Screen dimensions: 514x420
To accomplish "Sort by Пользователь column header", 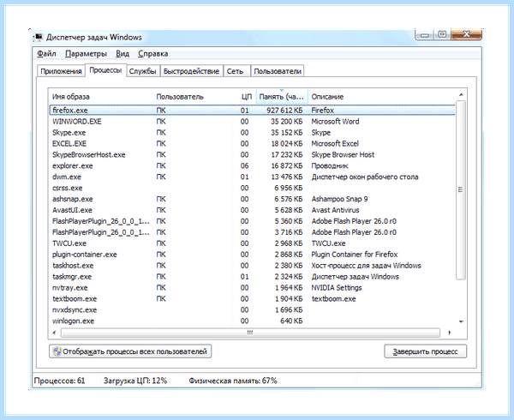I will point(193,97).
